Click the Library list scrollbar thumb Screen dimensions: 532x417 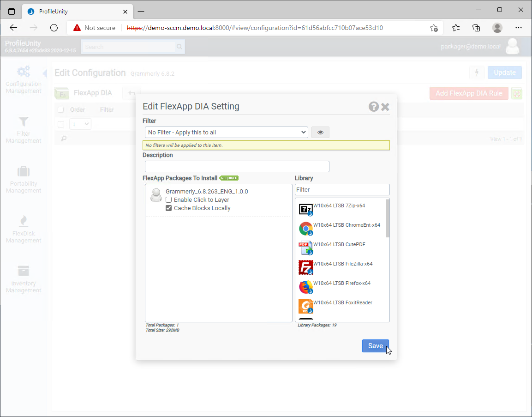click(388, 218)
